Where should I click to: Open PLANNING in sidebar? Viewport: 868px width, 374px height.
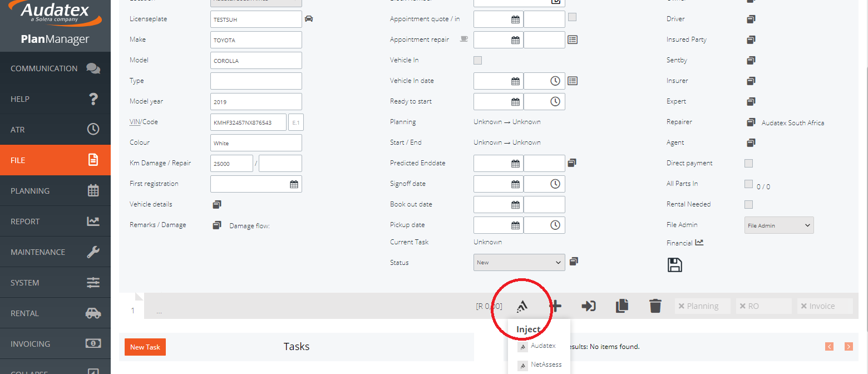[x=55, y=191]
